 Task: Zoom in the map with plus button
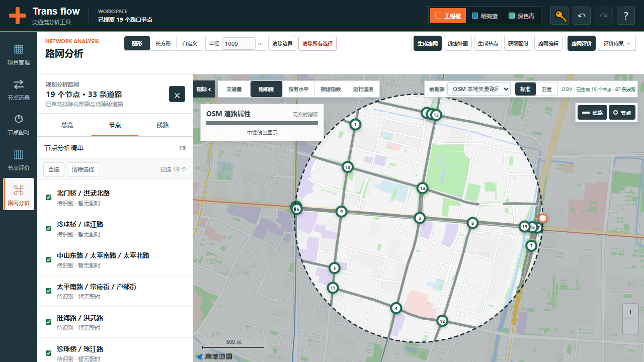pyautogui.click(x=630, y=312)
